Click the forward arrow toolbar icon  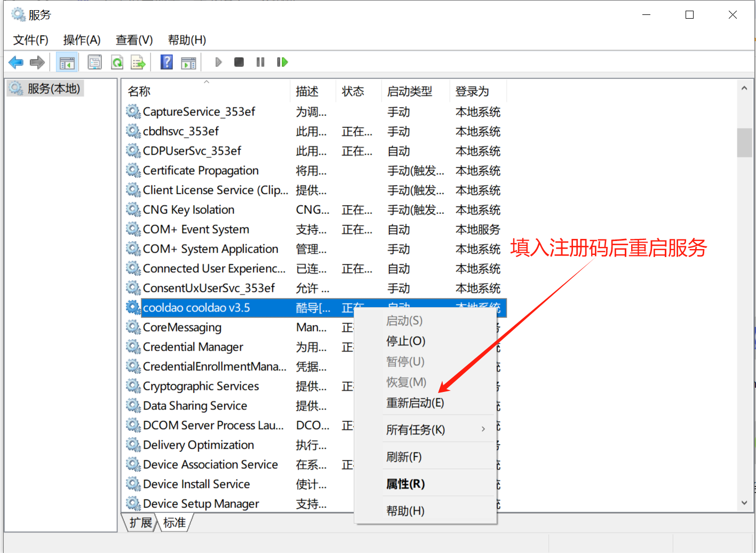37,62
